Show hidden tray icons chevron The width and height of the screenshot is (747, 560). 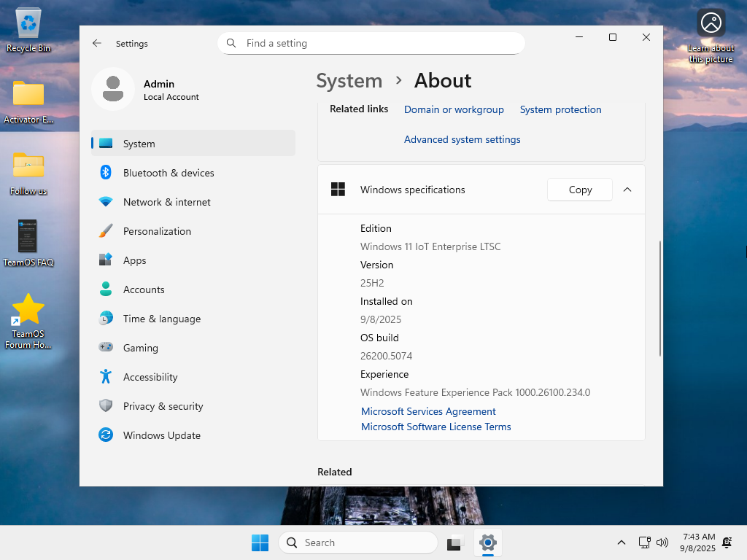click(x=622, y=542)
